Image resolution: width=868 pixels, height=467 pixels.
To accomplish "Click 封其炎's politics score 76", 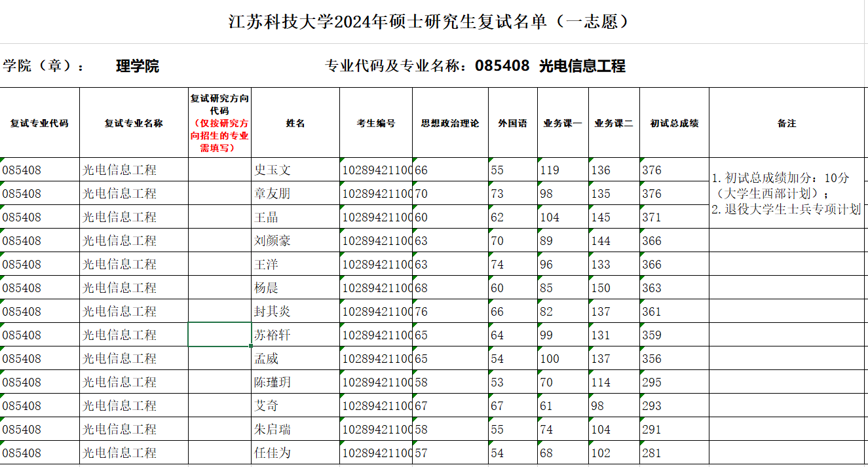I will pos(450,312).
